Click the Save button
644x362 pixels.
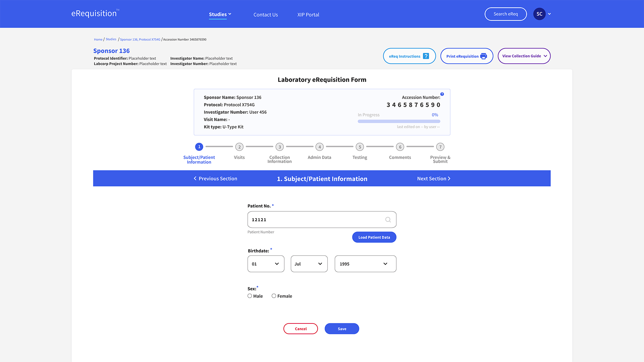342,329
